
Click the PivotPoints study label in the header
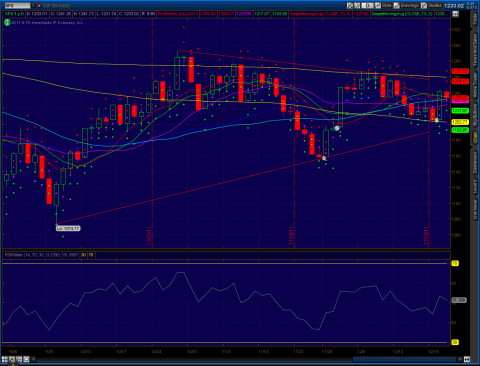point(178,14)
